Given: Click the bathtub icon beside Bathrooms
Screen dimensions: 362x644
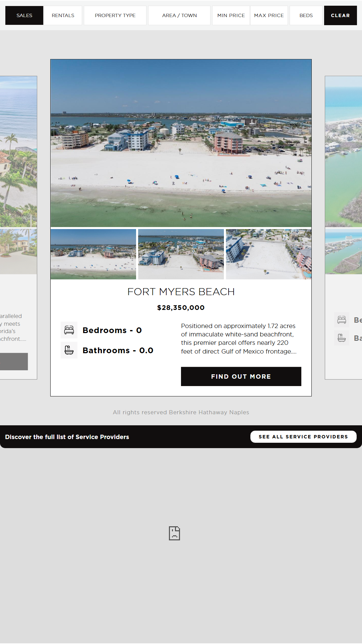Looking at the screenshot, I should tap(69, 350).
